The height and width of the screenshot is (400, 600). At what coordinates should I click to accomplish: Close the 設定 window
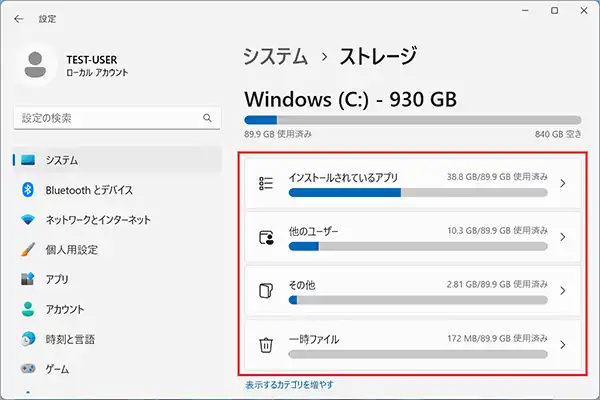pos(584,11)
